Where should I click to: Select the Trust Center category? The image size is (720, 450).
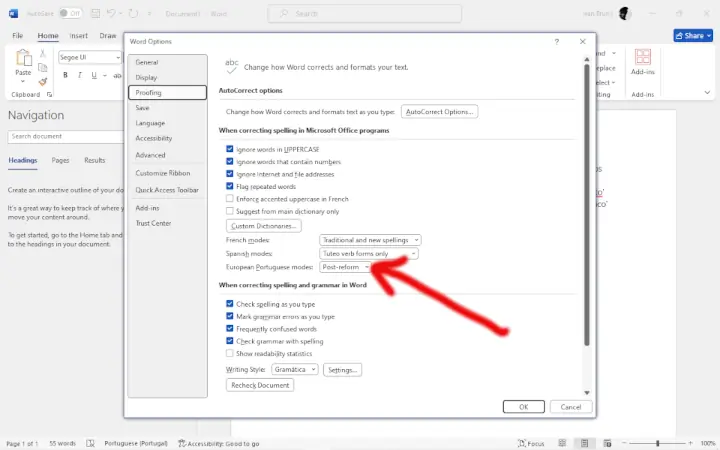168,223
